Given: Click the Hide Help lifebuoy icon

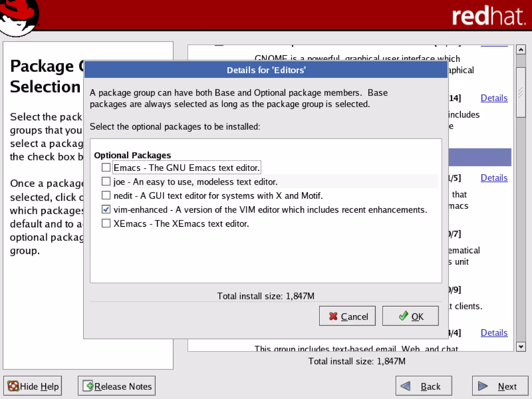Looking at the screenshot, I should (13, 386).
